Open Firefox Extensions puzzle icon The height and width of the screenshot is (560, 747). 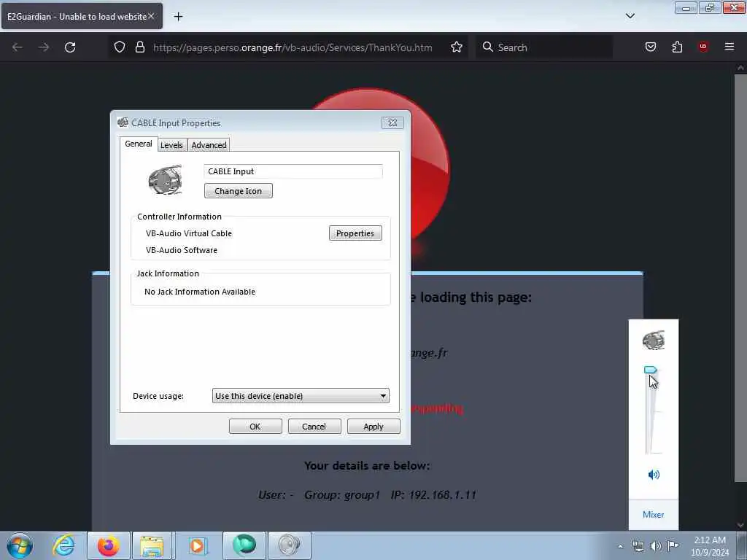[x=677, y=47]
